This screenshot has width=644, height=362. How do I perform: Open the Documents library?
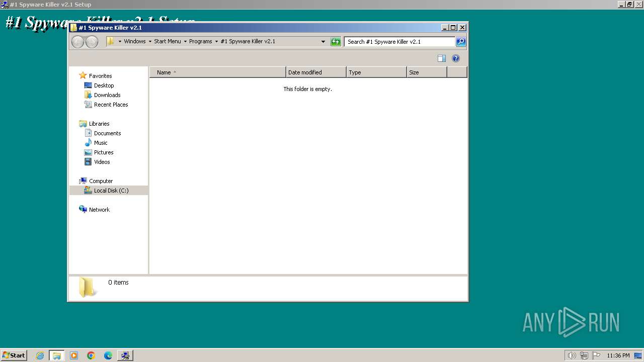(x=108, y=133)
